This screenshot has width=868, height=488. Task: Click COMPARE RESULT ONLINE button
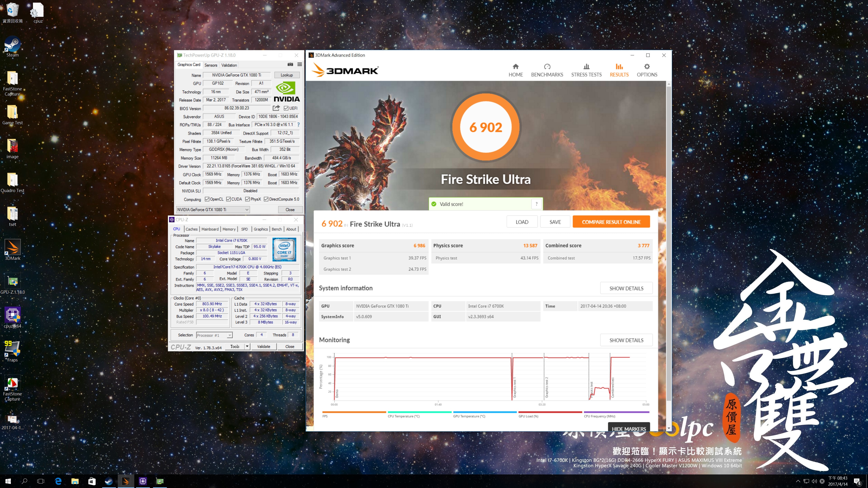pyautogui.click(x=611, y=222)
